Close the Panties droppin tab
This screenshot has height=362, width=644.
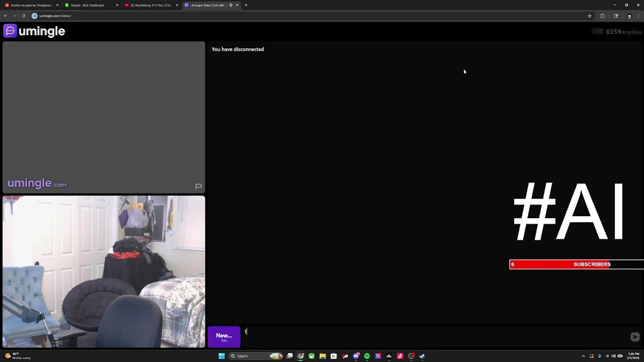click(57, 5)
